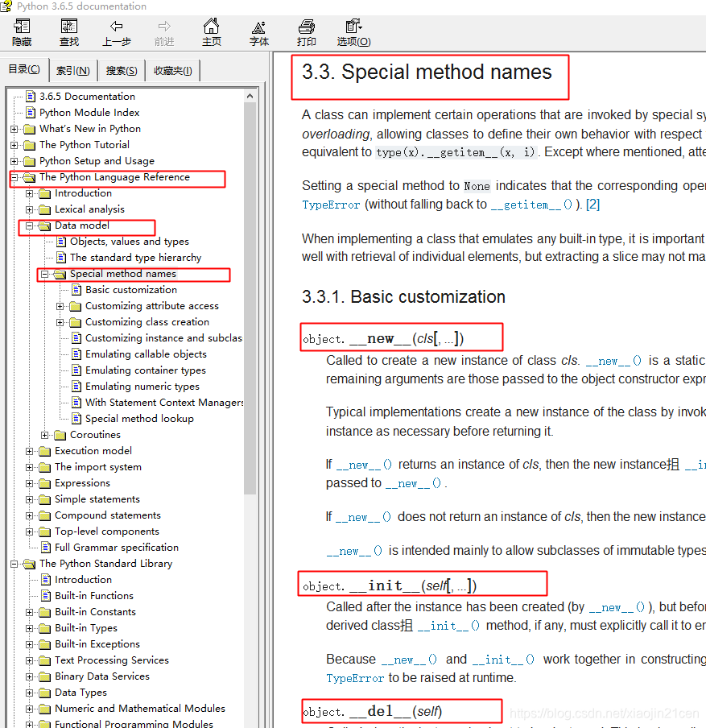Expand the Execution model node
This screenshot has height=728, width=706.
pos(29,451)
